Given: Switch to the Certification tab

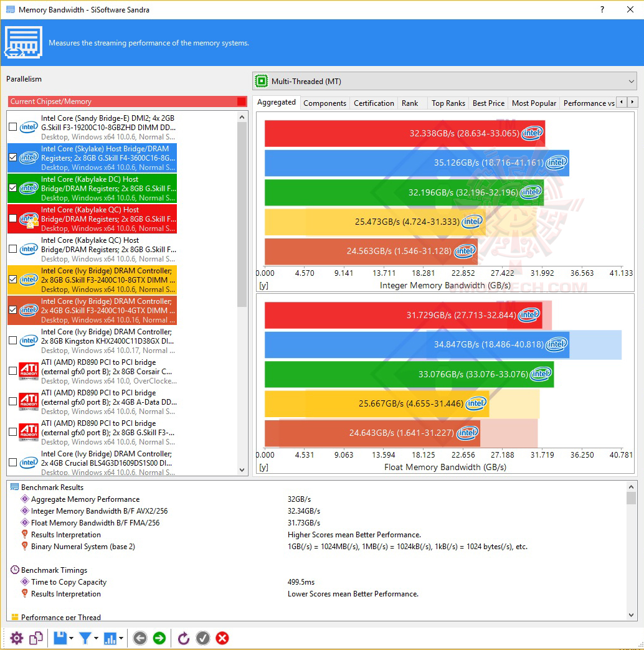Looking at the screenshot, I should point(374,103).
